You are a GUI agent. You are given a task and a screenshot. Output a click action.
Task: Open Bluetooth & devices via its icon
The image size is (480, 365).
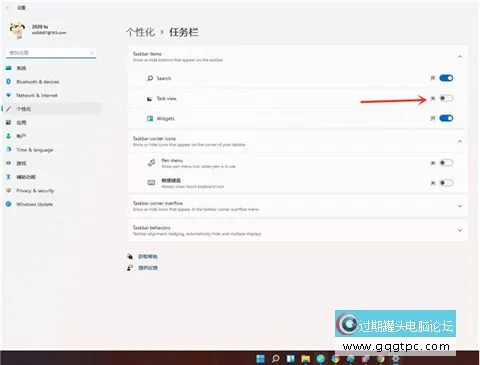tap(9, 81)
